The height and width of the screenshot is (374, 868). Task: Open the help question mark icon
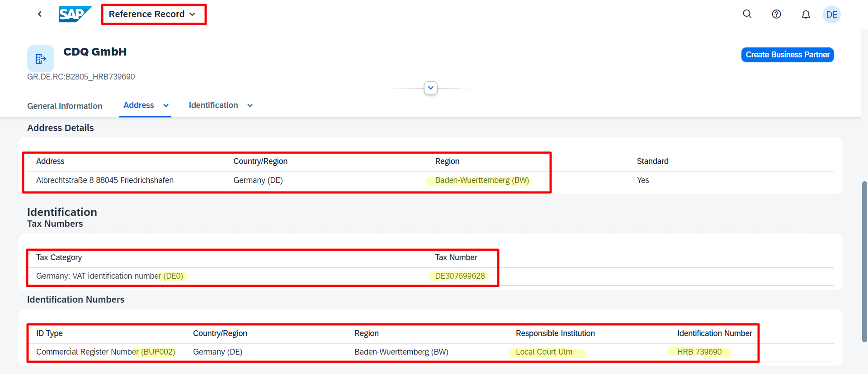[776, 14]
